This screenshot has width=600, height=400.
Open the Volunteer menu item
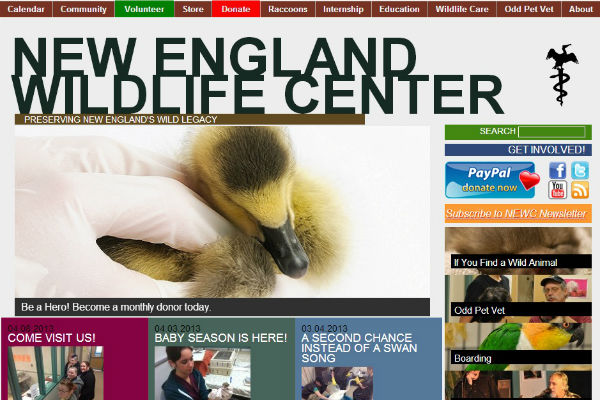[144, 9]
